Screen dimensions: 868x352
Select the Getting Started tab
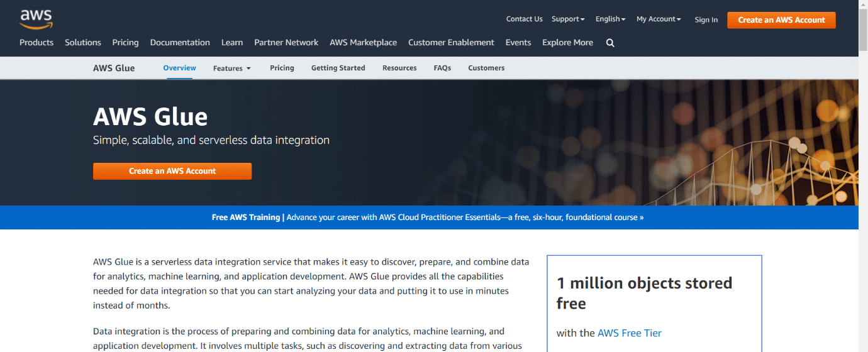338,68
